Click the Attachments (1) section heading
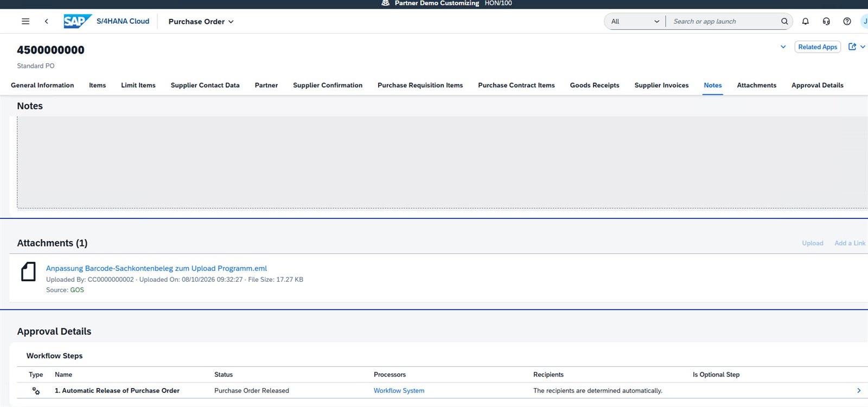 (x=52, y=243)
